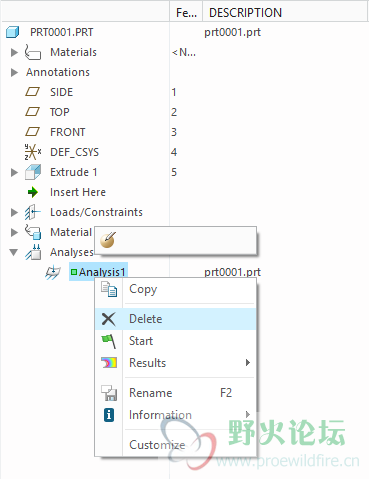
Task: Collapse the Analyses tree node
Action: (x=14, y=252)
